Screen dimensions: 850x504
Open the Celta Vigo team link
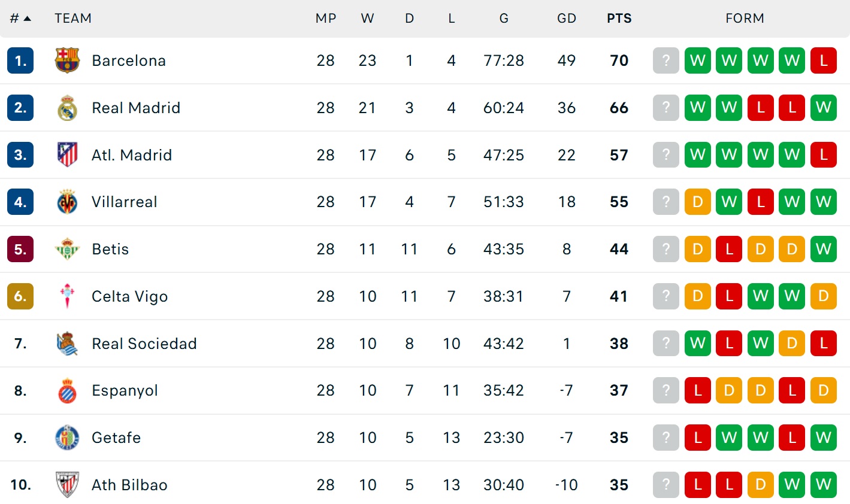click(129, 296)
